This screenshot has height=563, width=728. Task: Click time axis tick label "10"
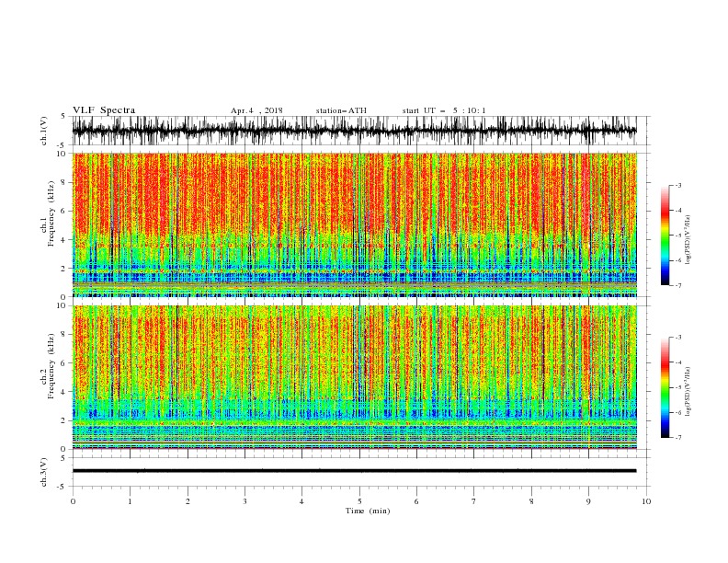click(646, 501)
